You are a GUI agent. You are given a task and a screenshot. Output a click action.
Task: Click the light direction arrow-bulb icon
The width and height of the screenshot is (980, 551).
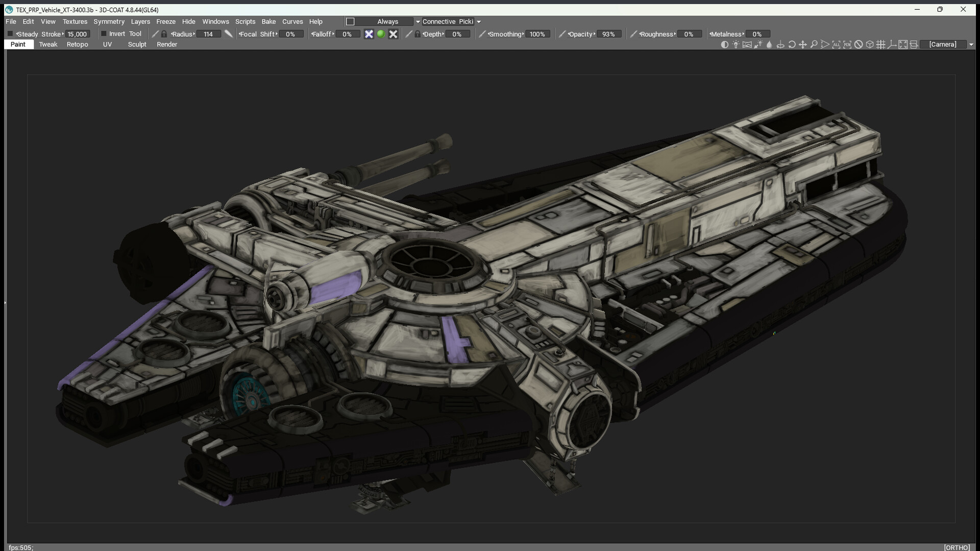(x=758, y=44)
